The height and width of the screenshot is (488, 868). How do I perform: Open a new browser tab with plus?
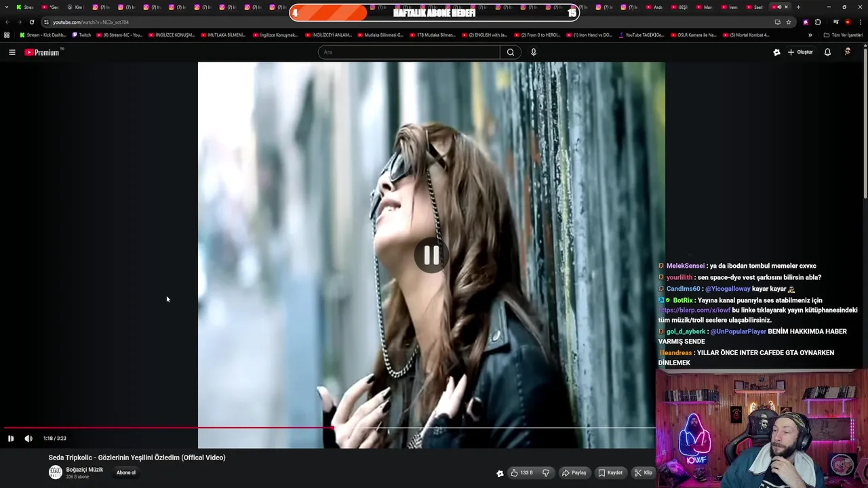pos(798,7)
